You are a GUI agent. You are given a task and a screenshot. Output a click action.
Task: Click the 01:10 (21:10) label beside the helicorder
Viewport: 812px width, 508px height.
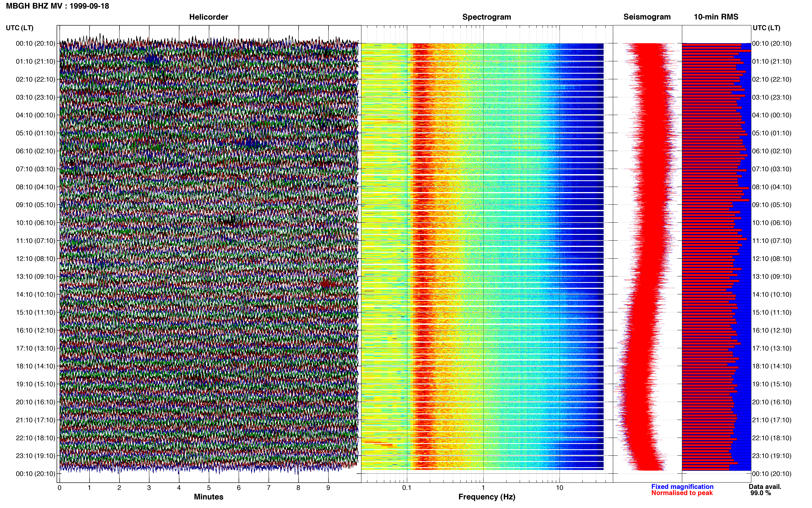point(36,61)
